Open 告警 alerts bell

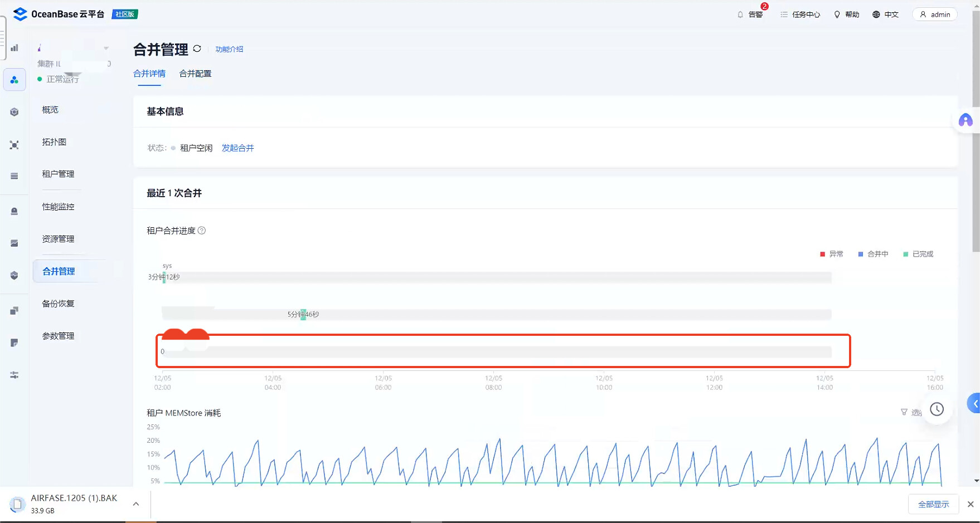point(750,14)
